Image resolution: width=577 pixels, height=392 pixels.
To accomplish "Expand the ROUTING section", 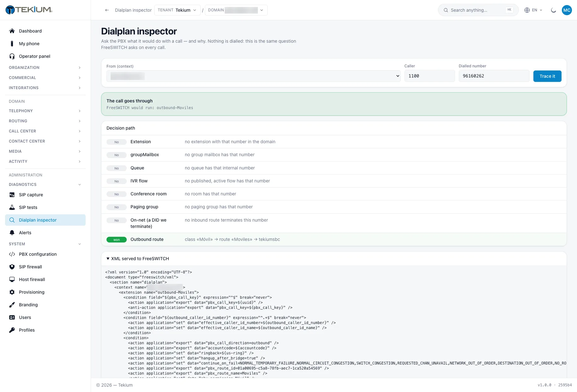I will 45,121.
